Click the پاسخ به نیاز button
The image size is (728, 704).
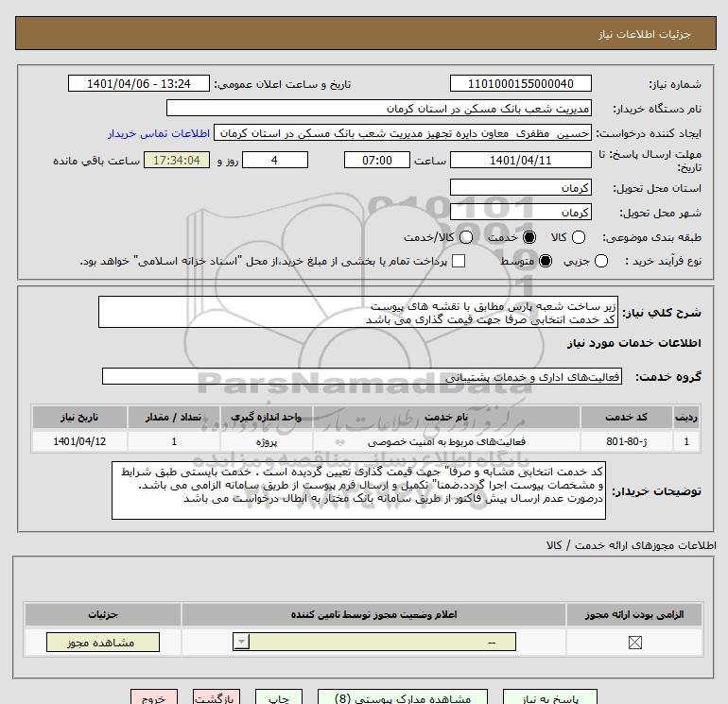550,697
